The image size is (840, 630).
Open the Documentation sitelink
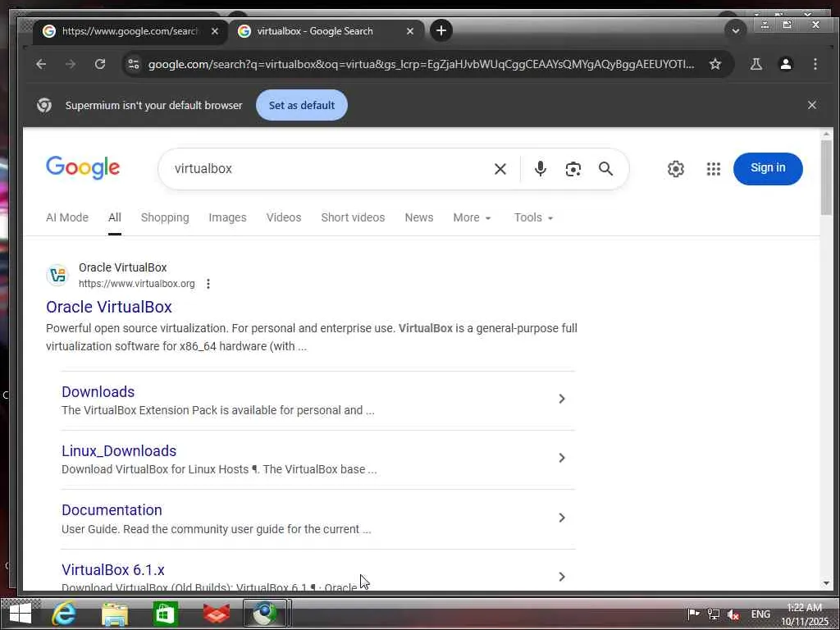pyautogui.click(x=112, y=510)
